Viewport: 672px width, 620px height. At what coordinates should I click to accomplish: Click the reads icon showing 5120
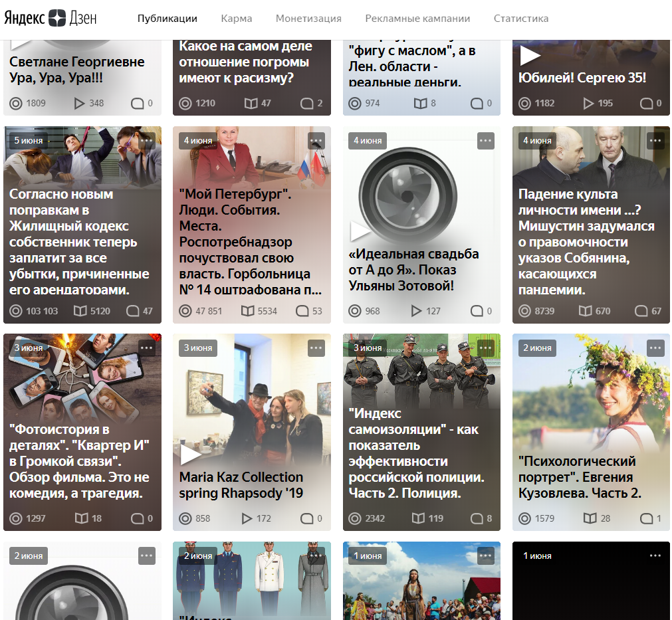pyautogui.click(x=80, y=311)
